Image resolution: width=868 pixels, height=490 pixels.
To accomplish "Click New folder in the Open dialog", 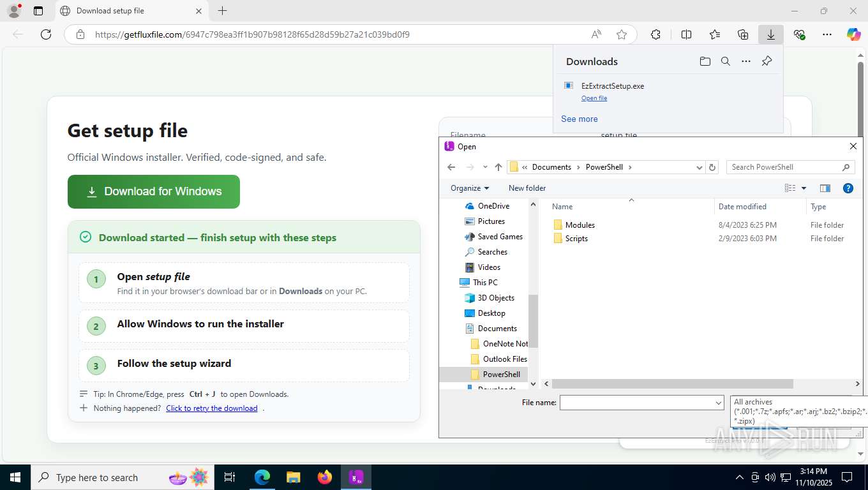I will [527, 188].
